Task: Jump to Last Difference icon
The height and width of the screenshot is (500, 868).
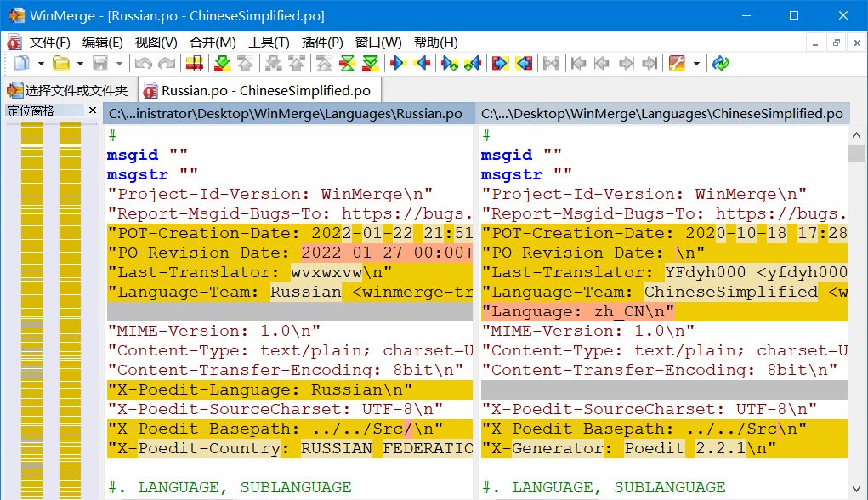Action: click(x=371, y=64)
